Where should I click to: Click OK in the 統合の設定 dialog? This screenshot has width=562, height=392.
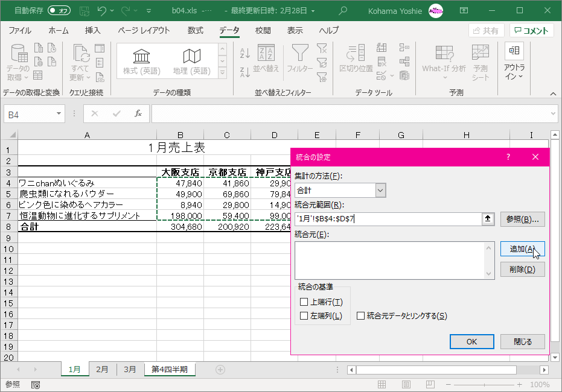pos(471,341)
